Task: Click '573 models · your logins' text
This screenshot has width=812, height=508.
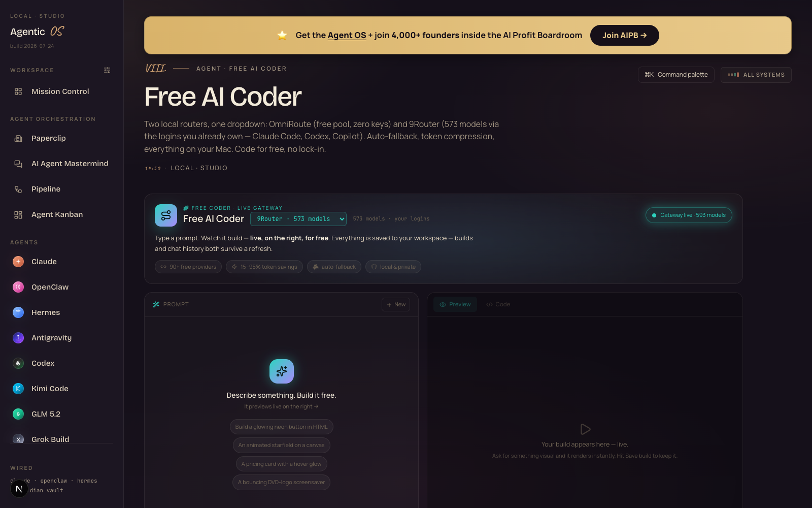Action: [391, 219]
